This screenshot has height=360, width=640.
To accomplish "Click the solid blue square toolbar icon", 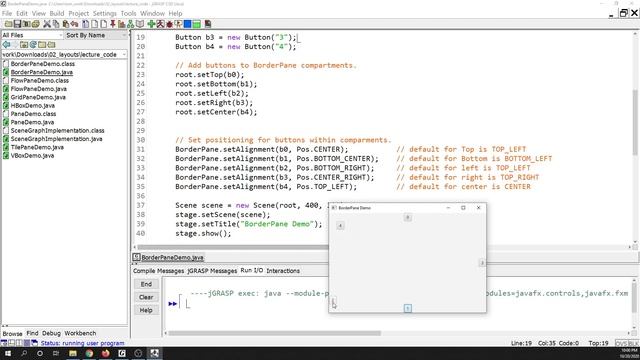I will click(x=187, y=24).
